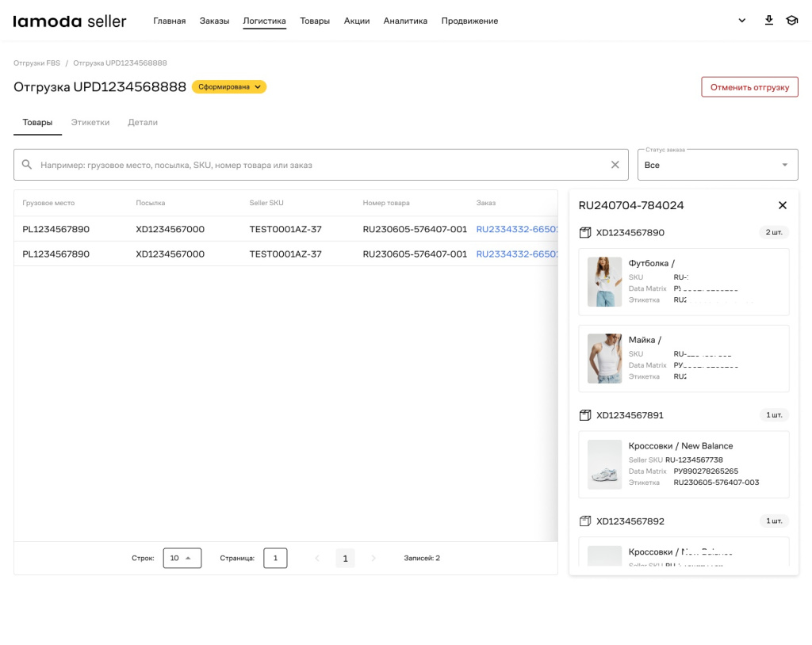Click the download icon in the header
This screenshot has width=812, height=645.
(x=768, y=21)
